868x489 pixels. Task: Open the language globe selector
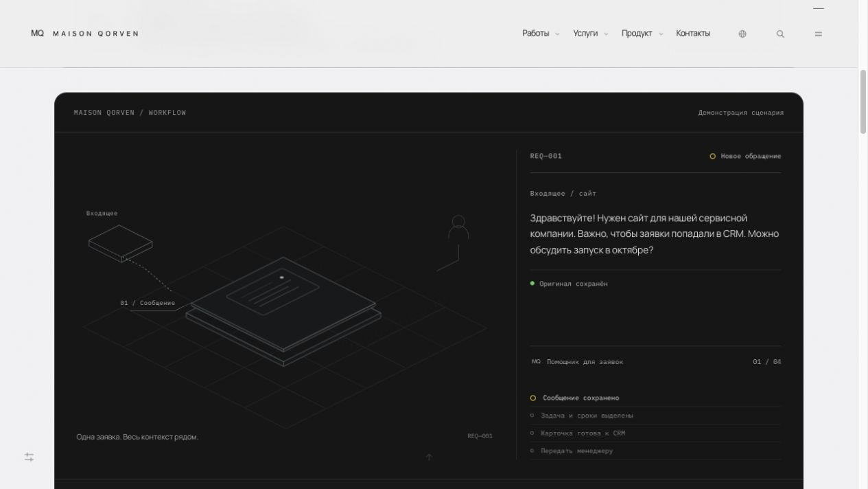click(x=742, y=34)
